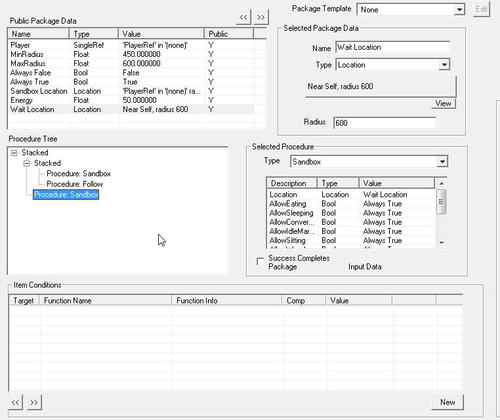Click the View button
This screenshot has width=500, height=420.
(x=443, y=104)
